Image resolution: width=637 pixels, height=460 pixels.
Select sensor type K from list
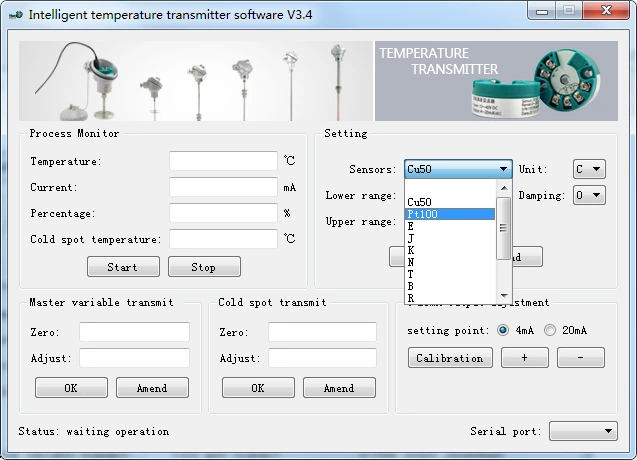[x=450, y=249]
